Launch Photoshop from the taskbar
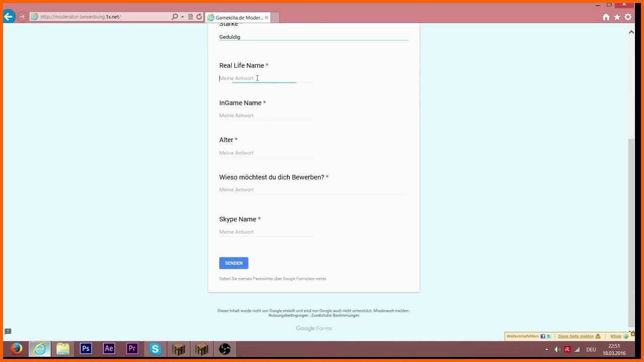This screenshot has width=644, height=362. click(x=86, y=349)
